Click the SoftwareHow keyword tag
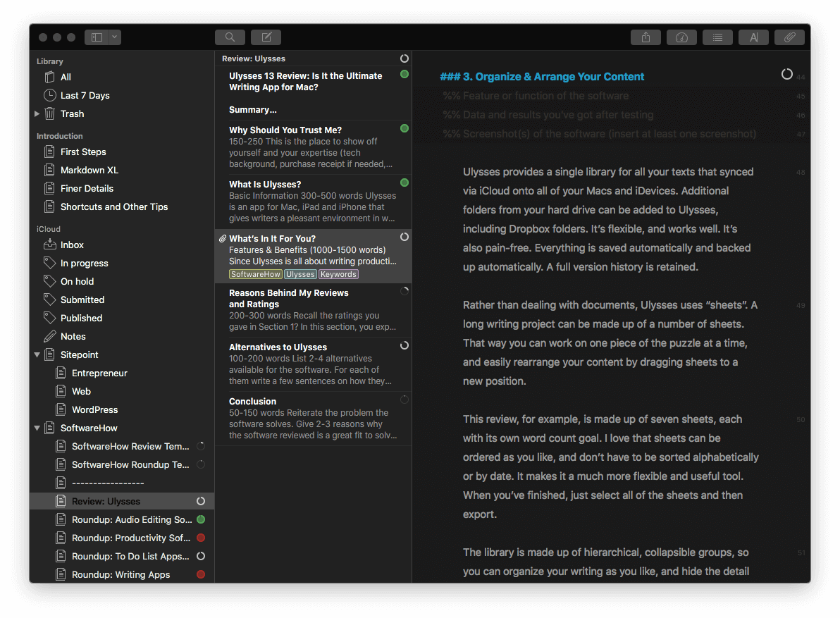 click(x=256, y=274)
